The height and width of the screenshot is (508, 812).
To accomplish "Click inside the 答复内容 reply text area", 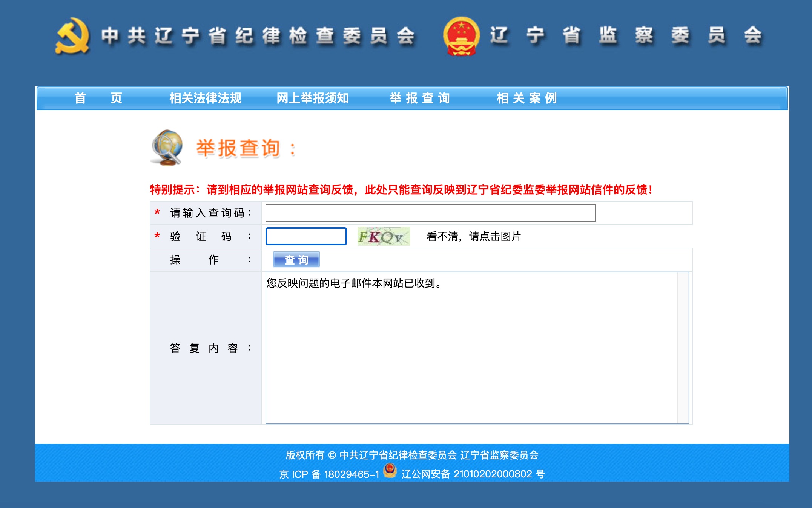I will tap(471, 348).
